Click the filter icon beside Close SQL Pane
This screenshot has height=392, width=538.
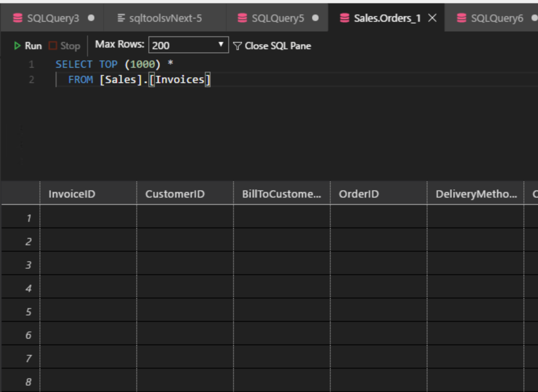(238, 46)
